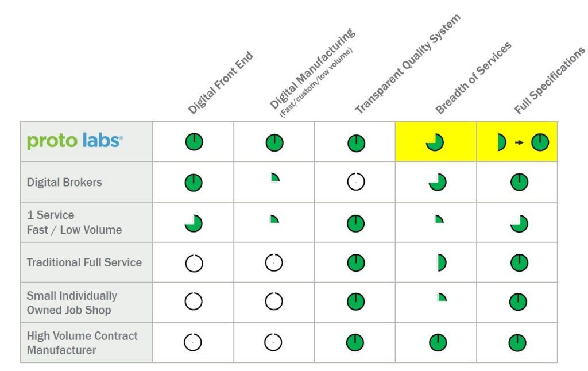588x371 pixels.
Task: Click arrow in Proto Labs Full Specifications cell
Action: click(x=519, y=142)
